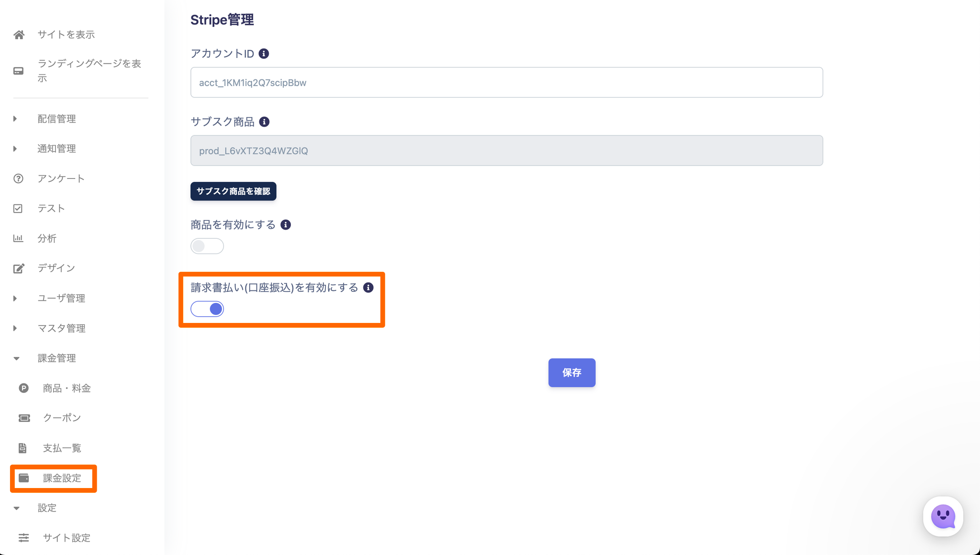
Task: Expand the ユーザ管理 menu arrow
Action: 15,299
